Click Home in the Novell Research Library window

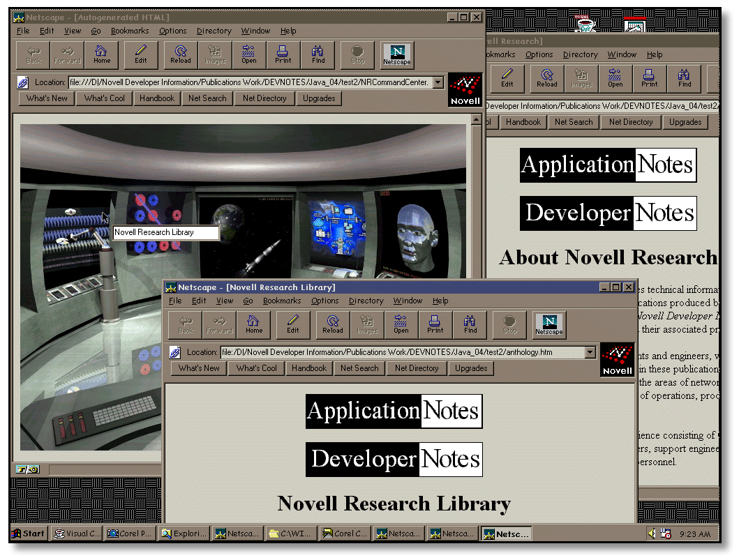point(253,325)
